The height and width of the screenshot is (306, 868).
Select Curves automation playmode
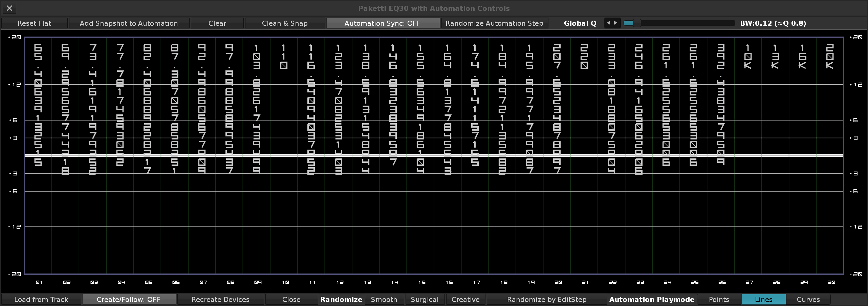808,300
